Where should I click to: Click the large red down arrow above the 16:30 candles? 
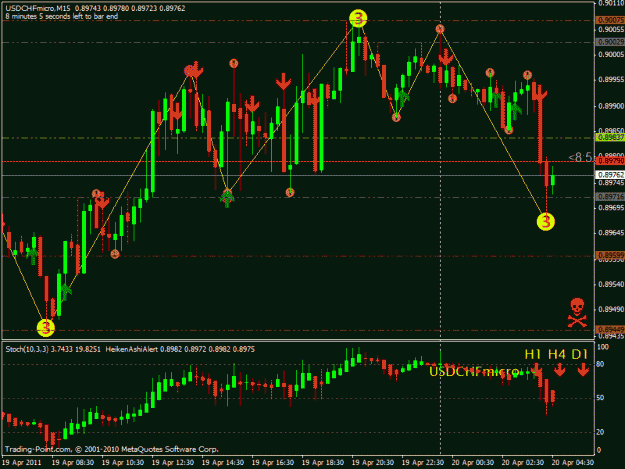coord(283,82)
